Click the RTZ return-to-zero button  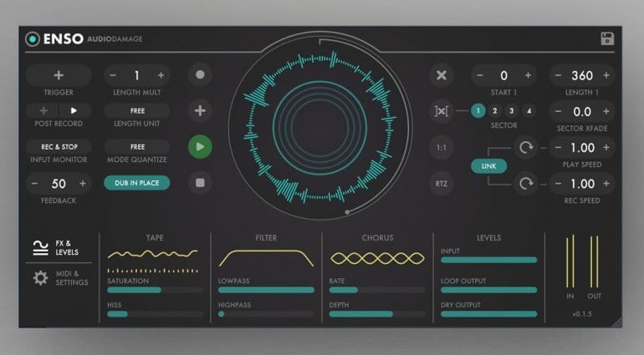[x=442, y=184]
